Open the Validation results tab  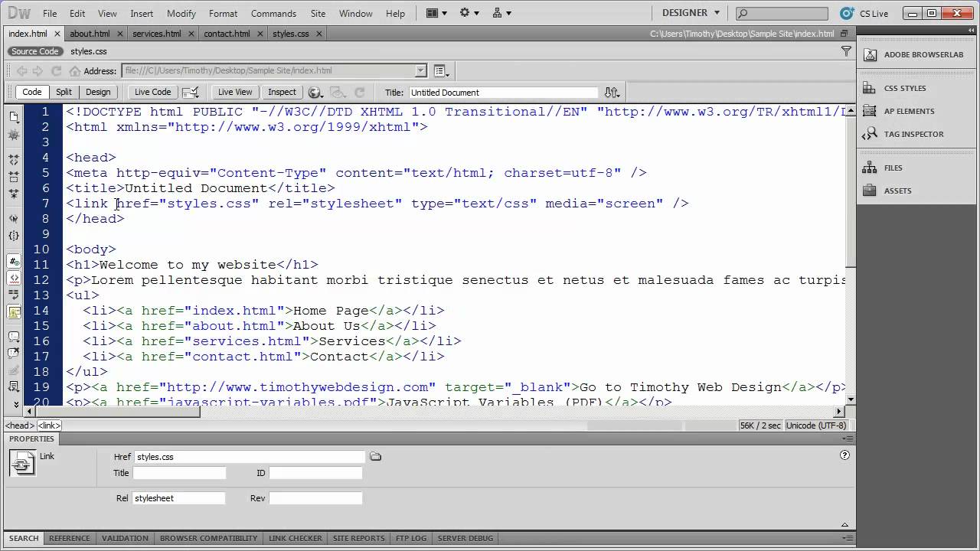125,538
